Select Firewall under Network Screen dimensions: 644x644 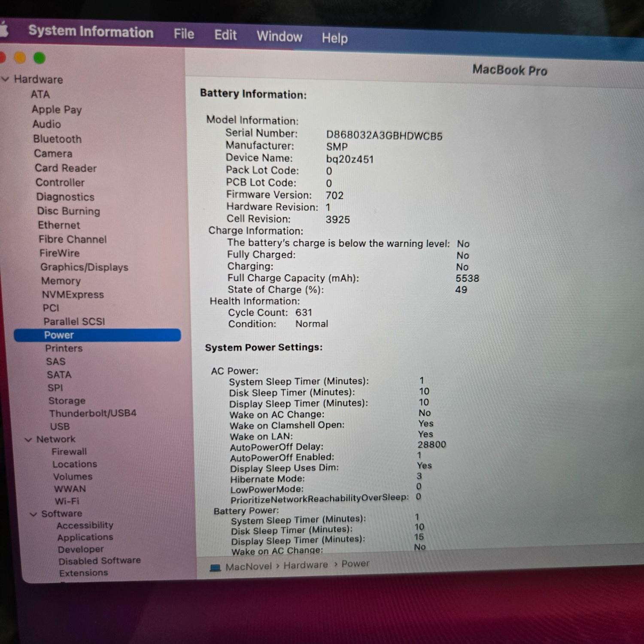tap(69, 452)
